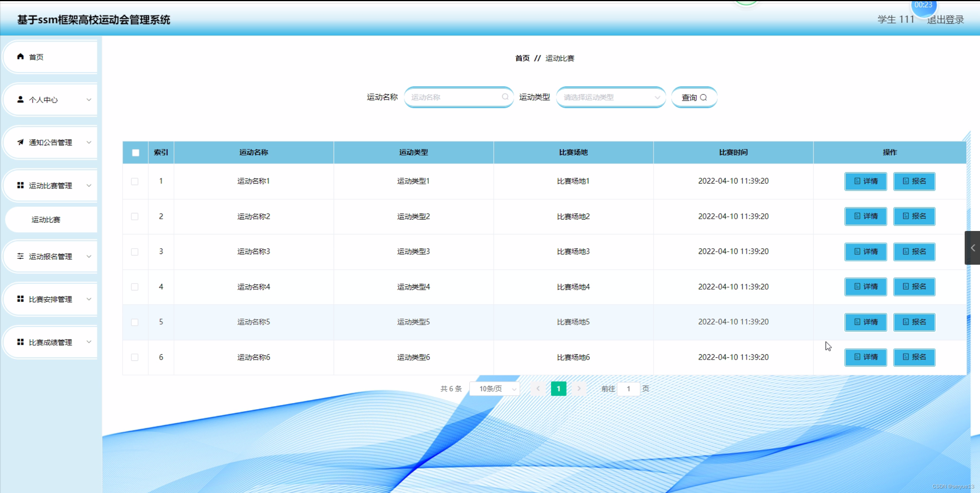
Task: Check the checkbox for 运动名称1 row
Action: (x=134, y=181)
